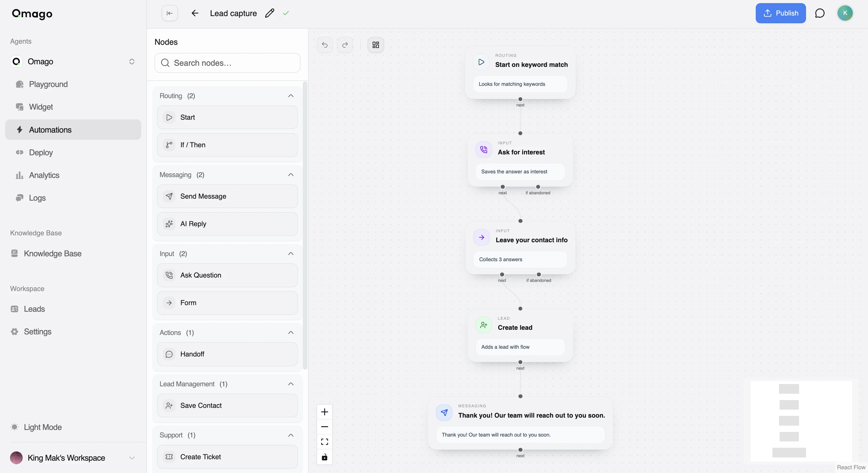Image resolution: width=868 pixels, height=473 pixels.
Task: Toggle canvas interactivity lock
Action: click(324, 457)
